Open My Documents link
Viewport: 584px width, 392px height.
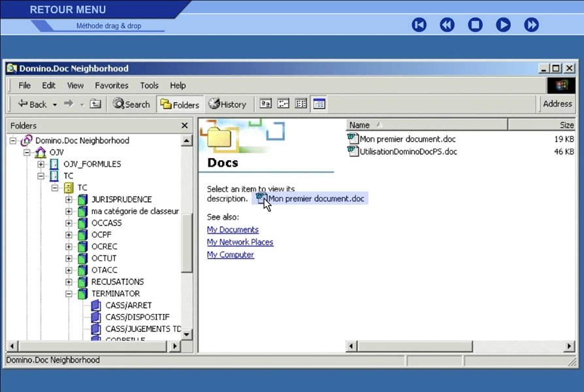233,229
